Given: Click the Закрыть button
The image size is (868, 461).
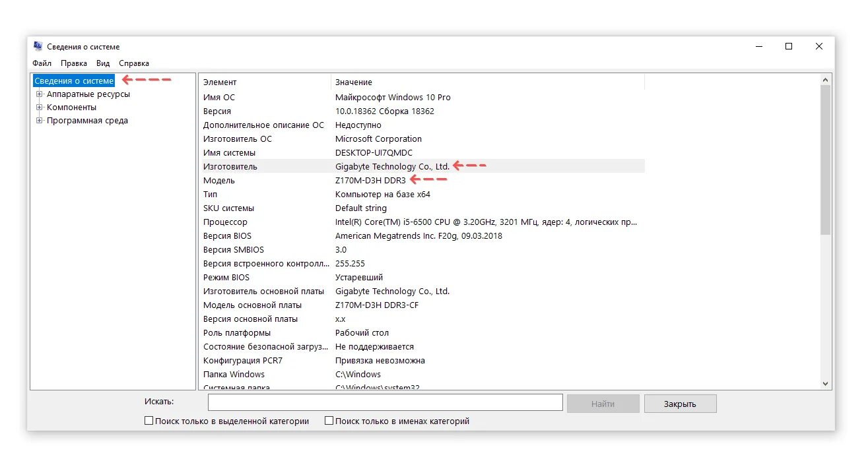Looking at the screenshot, I should [x=680, y=404].
